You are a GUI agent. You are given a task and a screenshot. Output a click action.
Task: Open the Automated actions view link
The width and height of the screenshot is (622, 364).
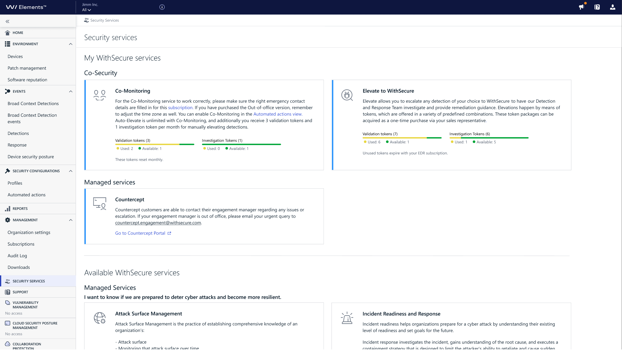(278, 114)
